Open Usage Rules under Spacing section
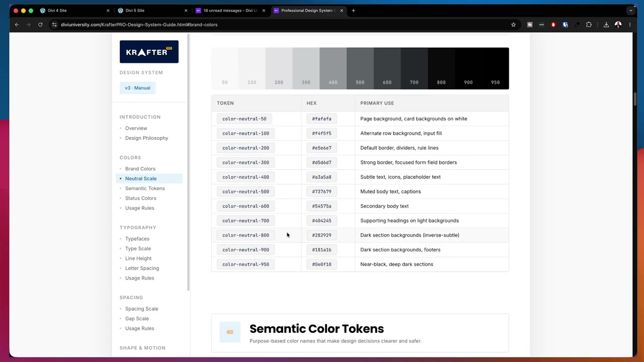This screenshot has width=644, height=362. click(x=139, y=328)
